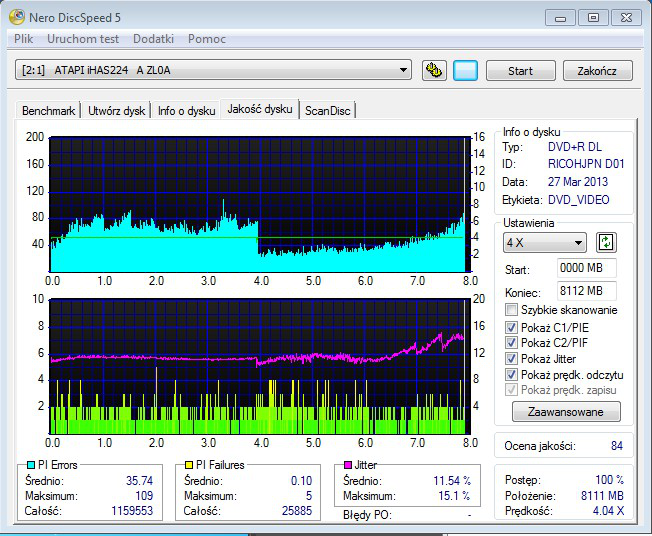Open the 4 X speed dropdown

point(545,242)
